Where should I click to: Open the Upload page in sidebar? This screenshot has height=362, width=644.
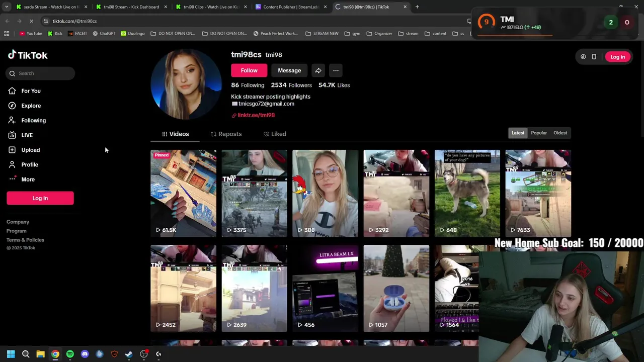30,150
